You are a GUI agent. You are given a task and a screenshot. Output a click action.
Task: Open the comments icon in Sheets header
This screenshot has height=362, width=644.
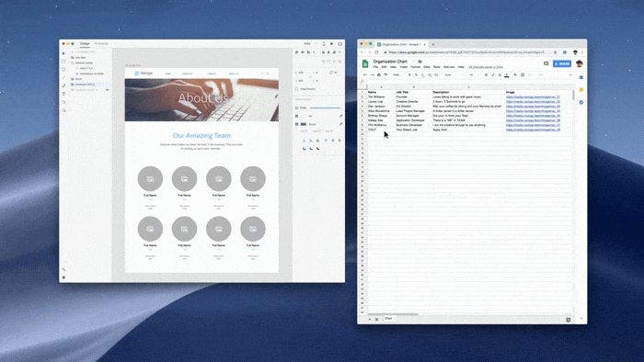tap(546, 63)
